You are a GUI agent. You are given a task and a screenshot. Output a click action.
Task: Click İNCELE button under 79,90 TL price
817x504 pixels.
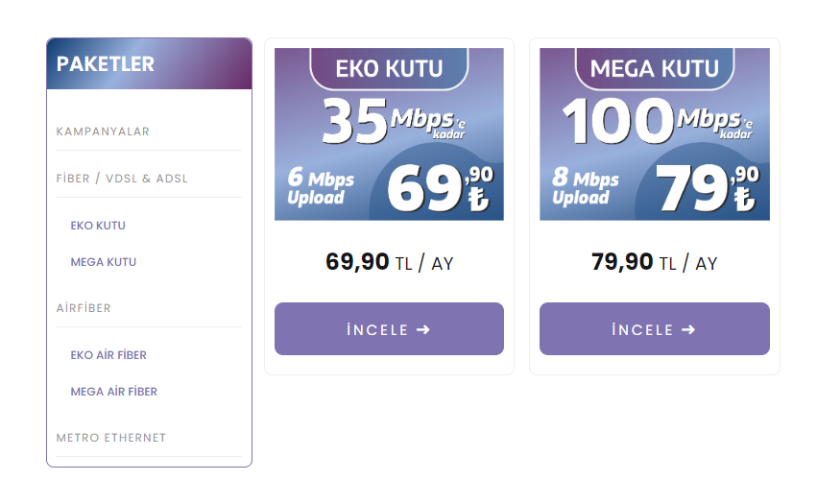pyautogui.click(x=655, y=329)
